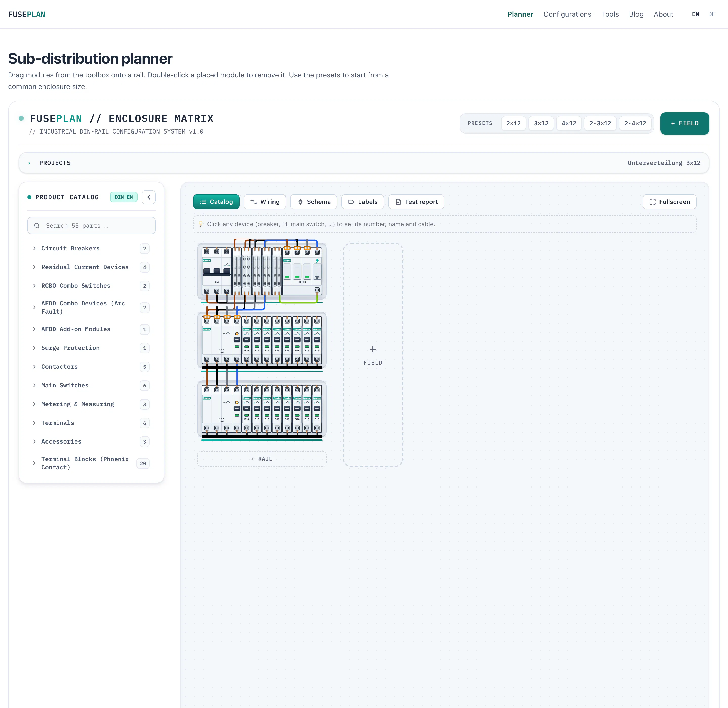Select the A 40A RCD on the bottom rail

point(222,409)
